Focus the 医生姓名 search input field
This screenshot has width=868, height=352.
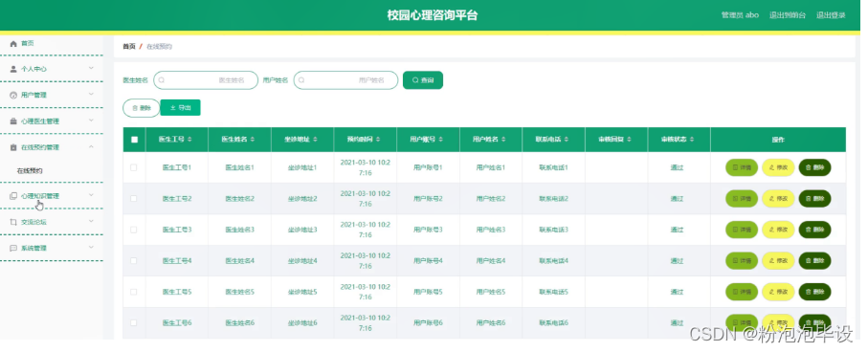pos(206,80)
